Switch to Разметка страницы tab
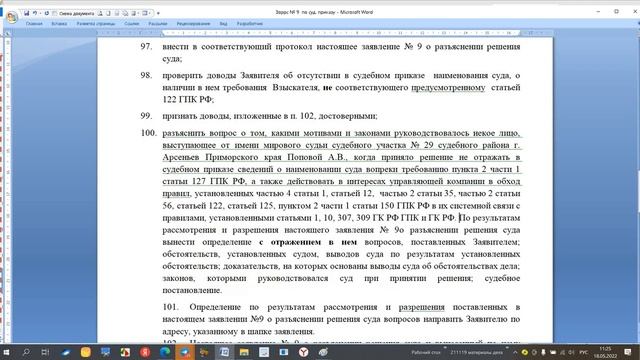 click(x=96, y=24)
